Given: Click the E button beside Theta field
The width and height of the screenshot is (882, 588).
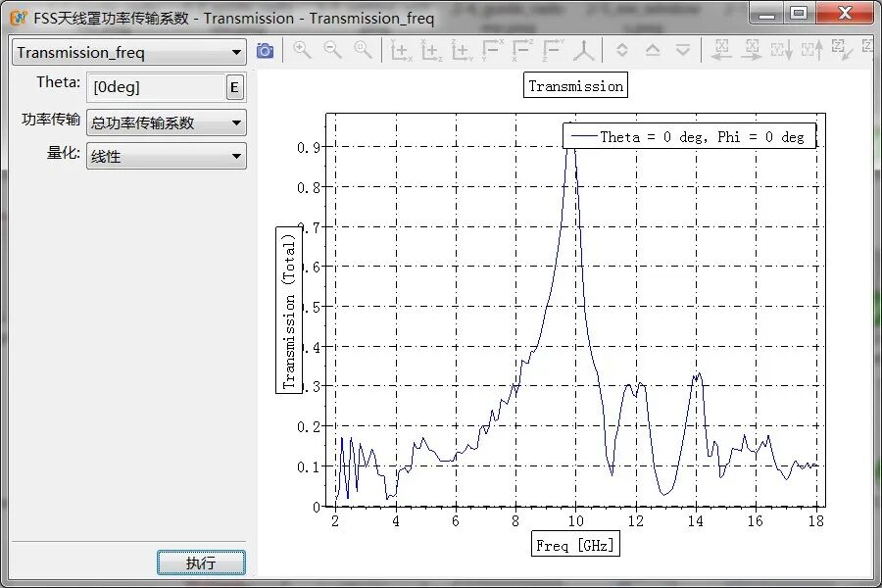Looking at the screenshot, I should pyautogui.click(x=235, y=88).
